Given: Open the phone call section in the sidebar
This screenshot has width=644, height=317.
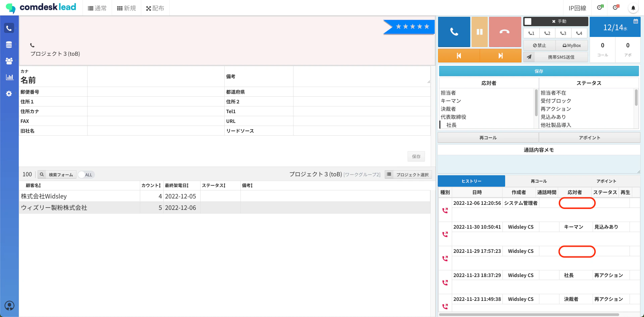Looking at the screenshot, I should click(9, 28).
